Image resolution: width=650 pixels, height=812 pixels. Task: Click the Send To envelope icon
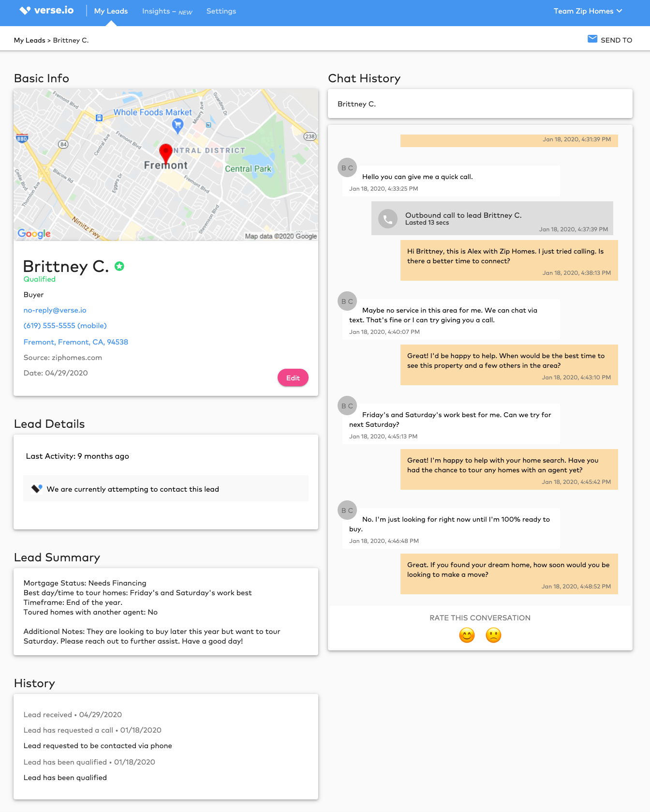tap(592, 39)
